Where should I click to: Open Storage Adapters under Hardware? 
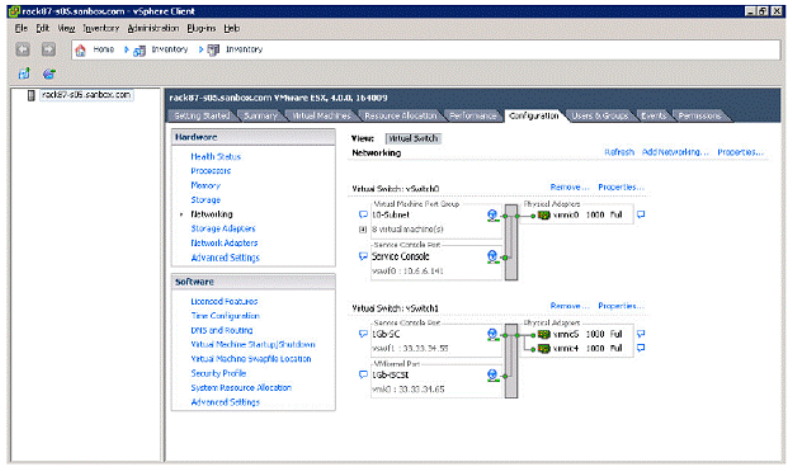coord(223,228)
